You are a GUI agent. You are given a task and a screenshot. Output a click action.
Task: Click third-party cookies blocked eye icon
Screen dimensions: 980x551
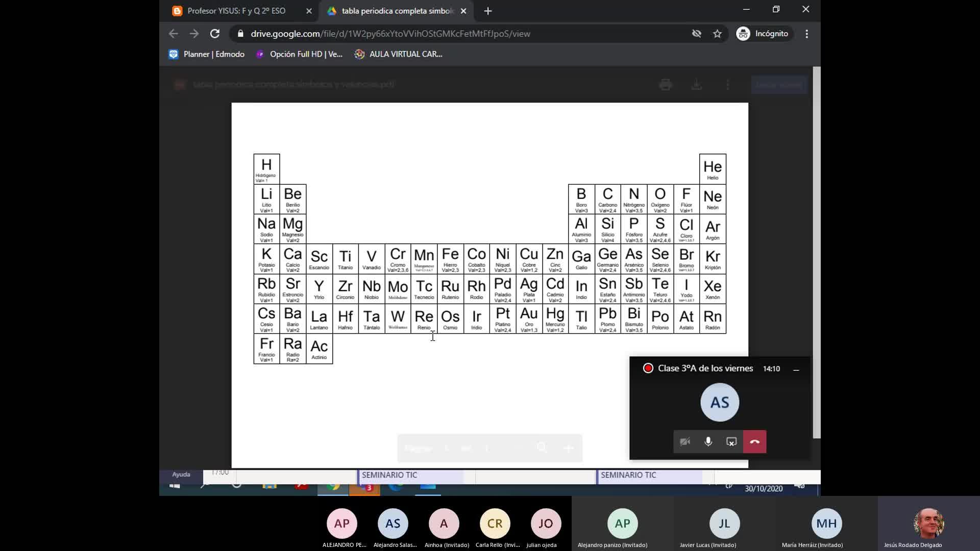[x=696, y=34]
